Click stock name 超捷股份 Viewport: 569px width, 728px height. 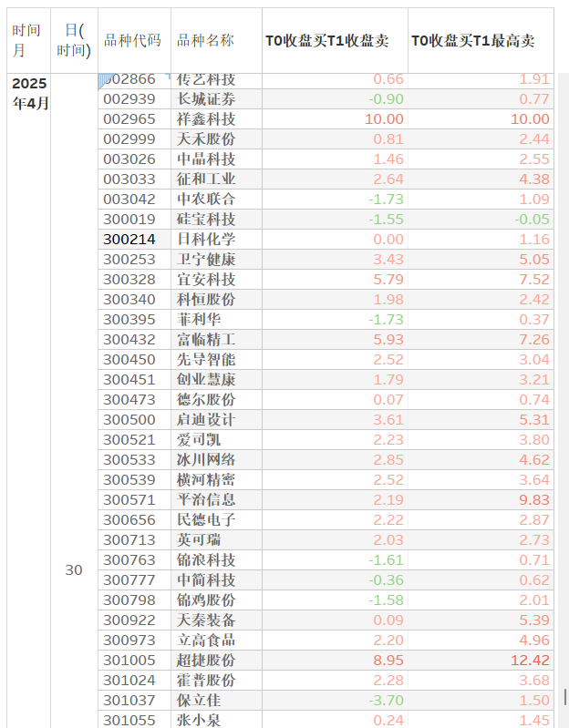point(206,660)
